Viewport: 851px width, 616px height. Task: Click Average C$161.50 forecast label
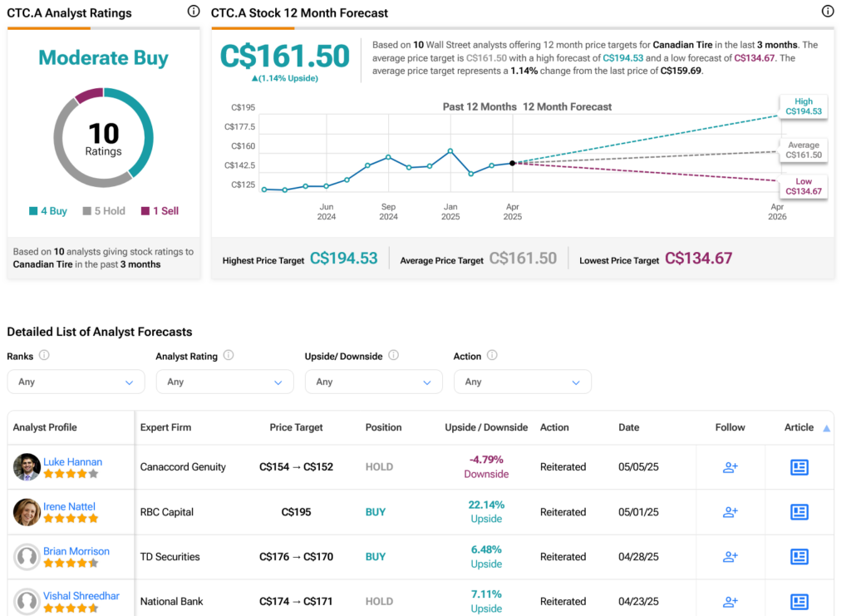(804, 150)
